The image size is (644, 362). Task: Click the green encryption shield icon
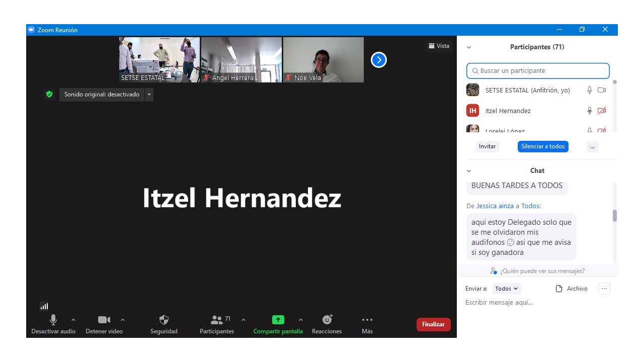(x=49, y=94)
